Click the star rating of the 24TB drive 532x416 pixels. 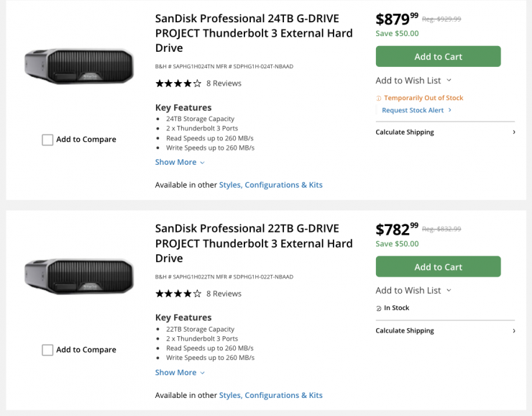pos(178,83)
